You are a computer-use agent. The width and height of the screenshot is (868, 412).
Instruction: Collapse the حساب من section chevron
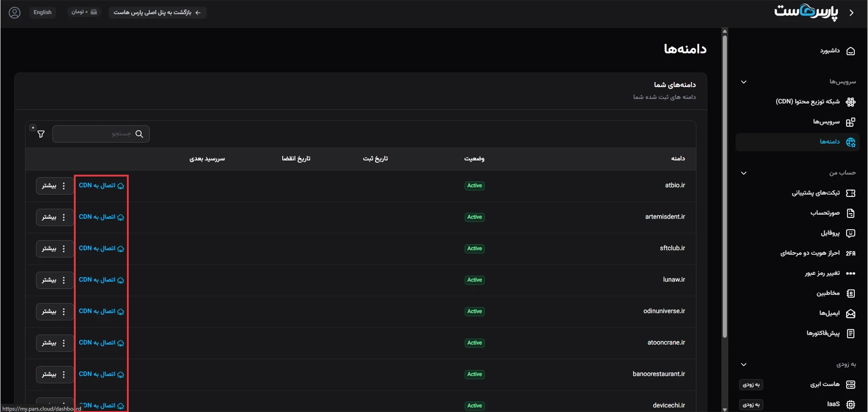pos(744,173)
